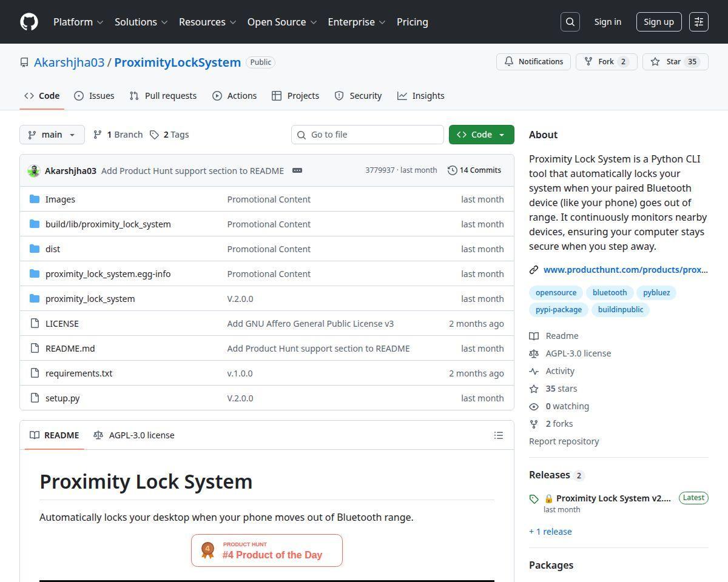Open the Akarshjha03 owner link

click(x=69, y=62)
